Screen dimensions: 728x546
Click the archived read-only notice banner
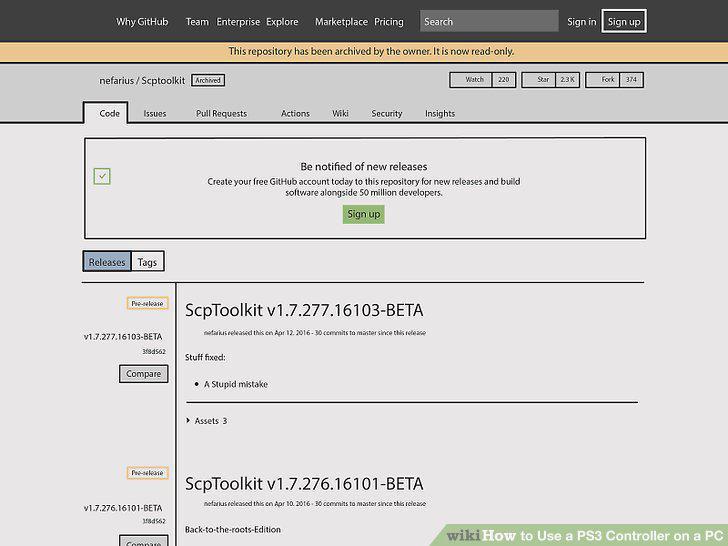click(x=364, y=52)
